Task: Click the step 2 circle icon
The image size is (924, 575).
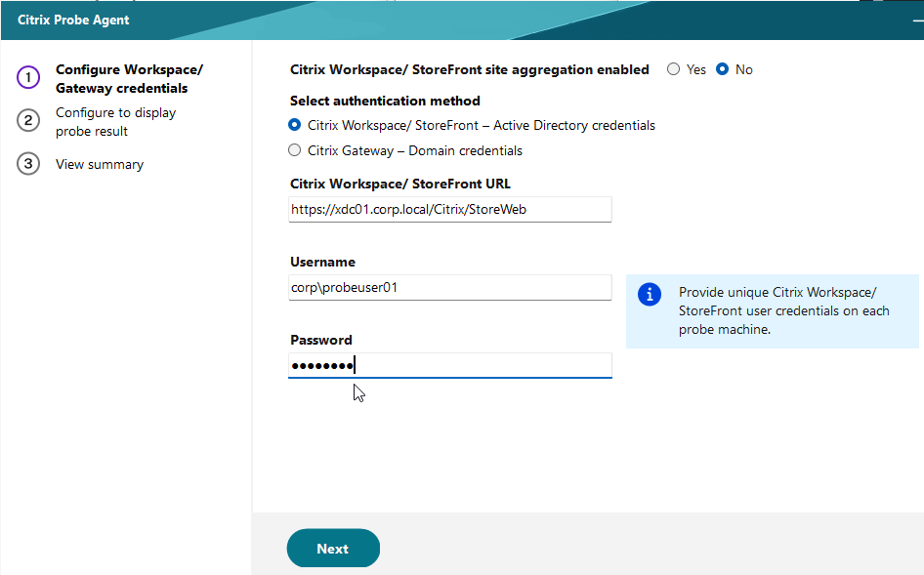Action: [x=28, y=120]
